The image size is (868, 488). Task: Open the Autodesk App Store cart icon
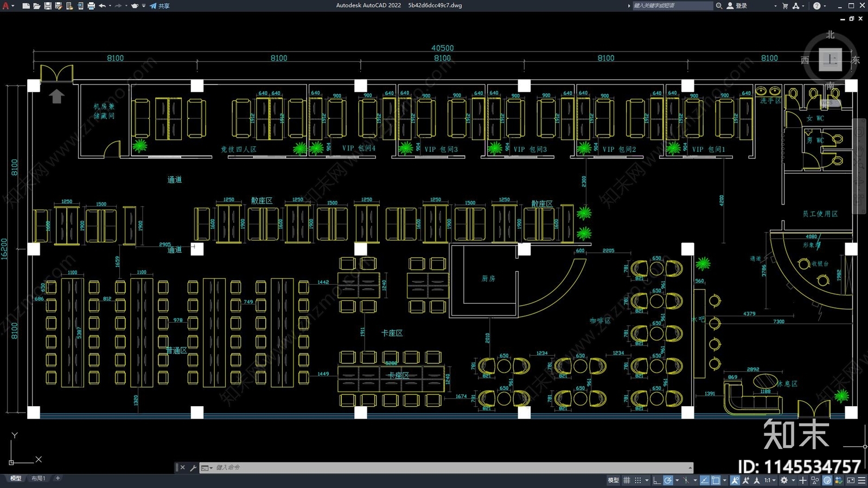(785, 6)
